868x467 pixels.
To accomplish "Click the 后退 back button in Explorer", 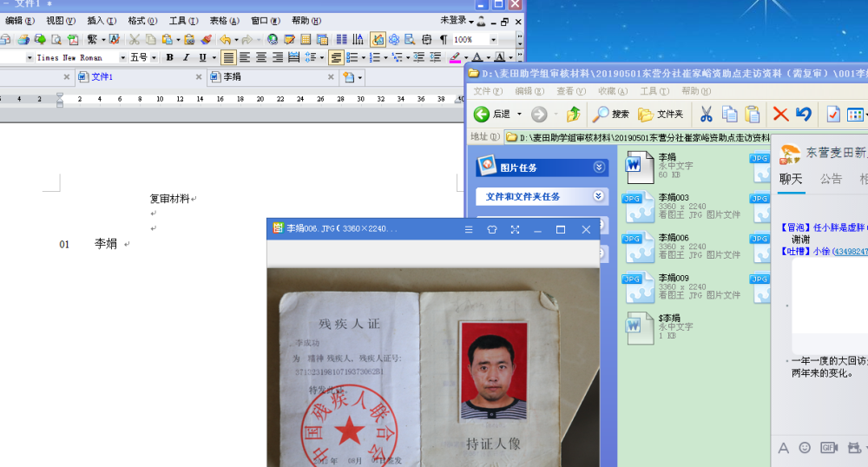I will (x=492, y=114).
